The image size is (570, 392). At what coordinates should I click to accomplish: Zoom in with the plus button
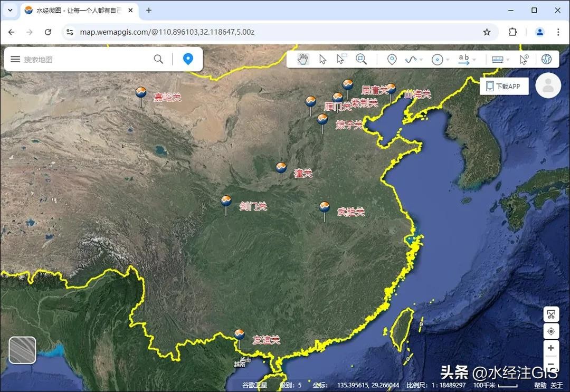(x=551, y=348)
